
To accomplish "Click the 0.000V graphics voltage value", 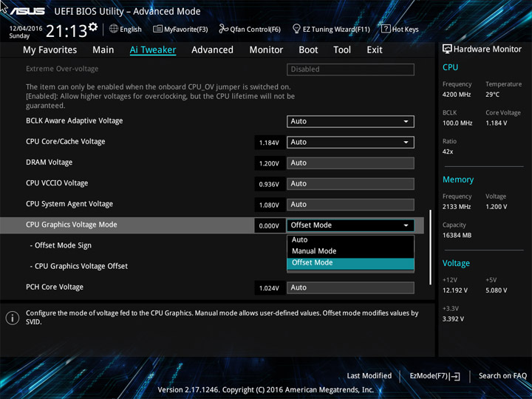I will point(270,226).
